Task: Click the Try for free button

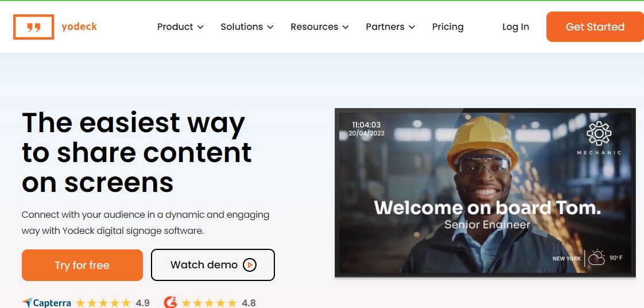Action: click(82, 265)
